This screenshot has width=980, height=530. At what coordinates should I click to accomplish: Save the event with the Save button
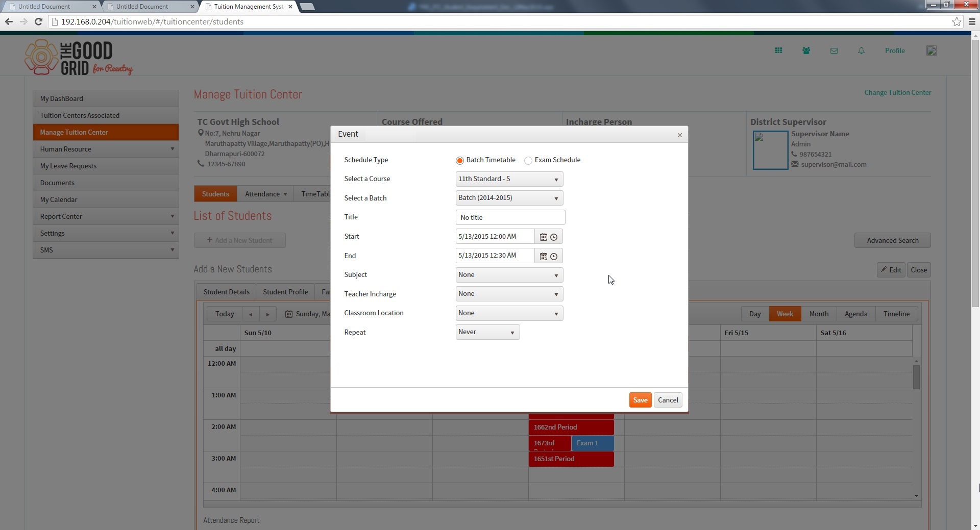[x=640, y=400]
